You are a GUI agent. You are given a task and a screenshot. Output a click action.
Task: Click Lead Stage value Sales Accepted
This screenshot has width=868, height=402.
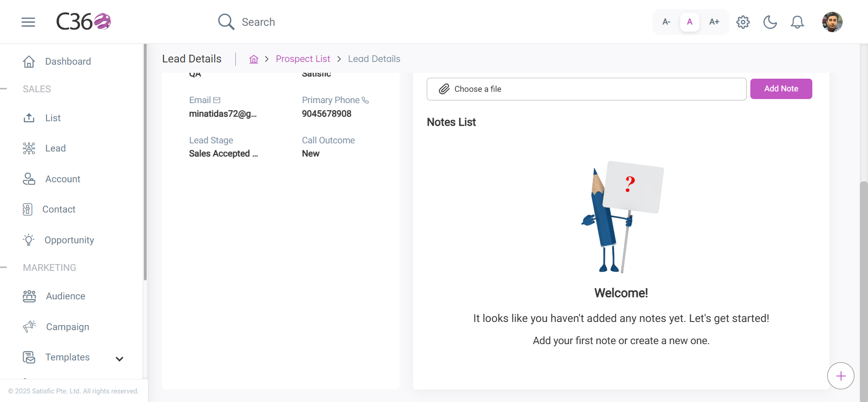click(x=224, y=154)
